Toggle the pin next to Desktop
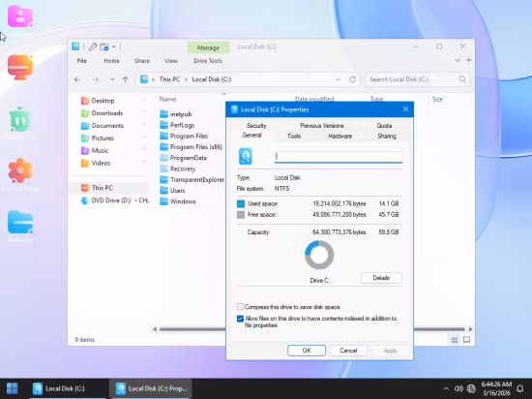Screen dimensions: 532x399 [144, 99]
